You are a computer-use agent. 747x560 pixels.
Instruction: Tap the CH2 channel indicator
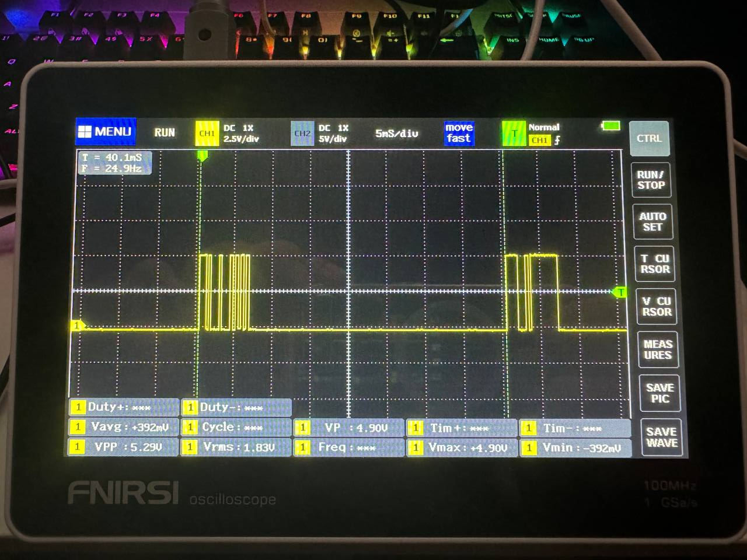click(x=302, y=134)
